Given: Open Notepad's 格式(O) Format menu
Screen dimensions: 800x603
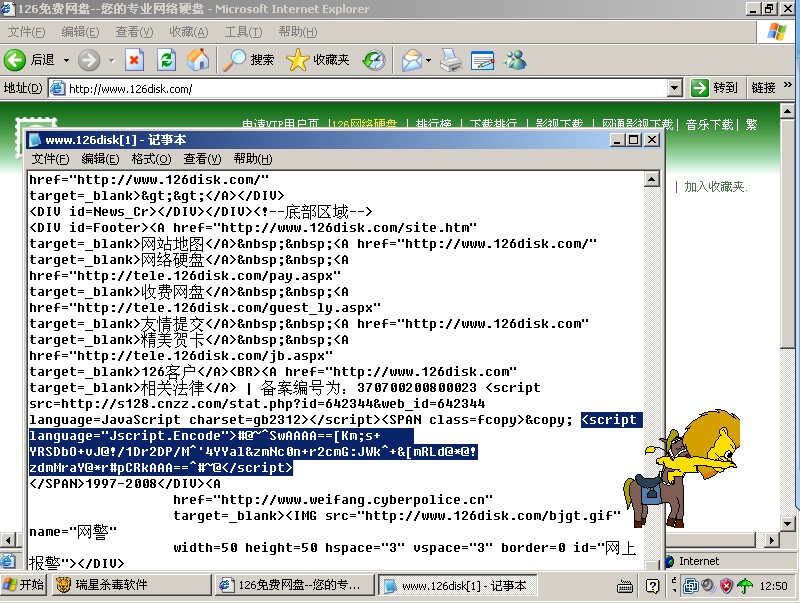Looking at the screenshot, I should tap(150, 159).
